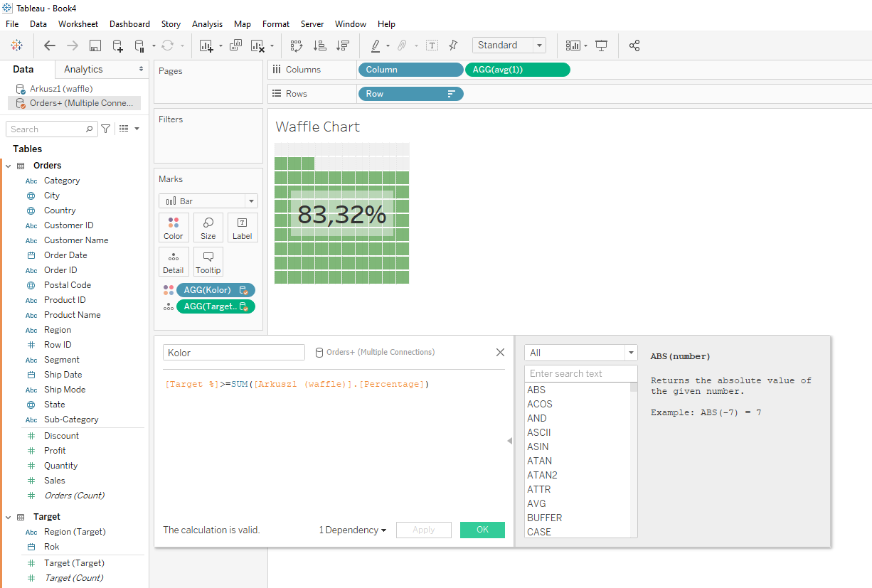Sort ascending using the toolbar icon
This screenshot has height=588, width=872.
click(x=320, y=46)
